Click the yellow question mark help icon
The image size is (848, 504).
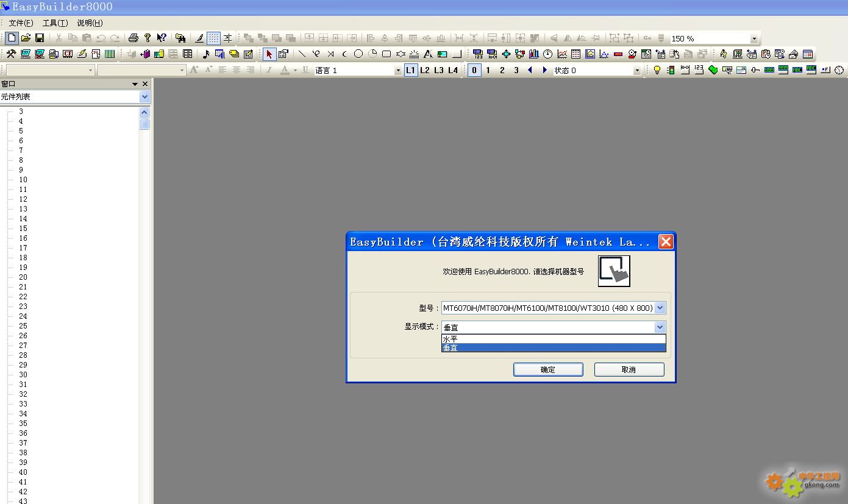point(148,38)
